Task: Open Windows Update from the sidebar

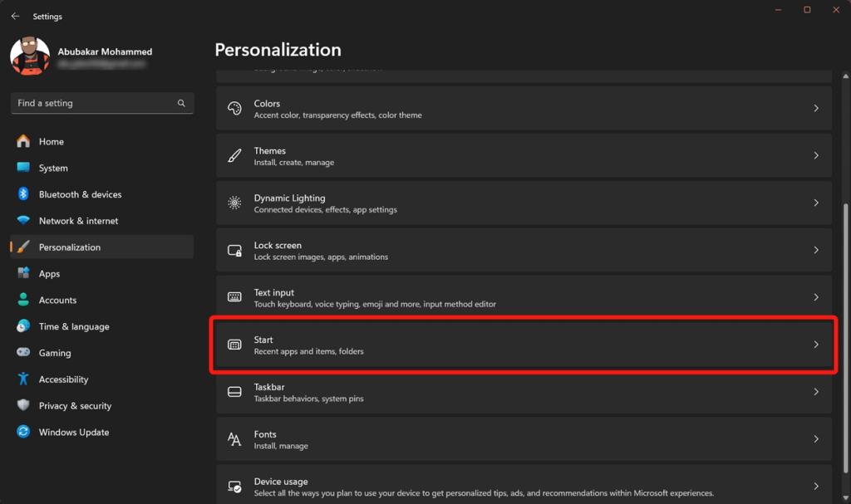Action: 74,432
